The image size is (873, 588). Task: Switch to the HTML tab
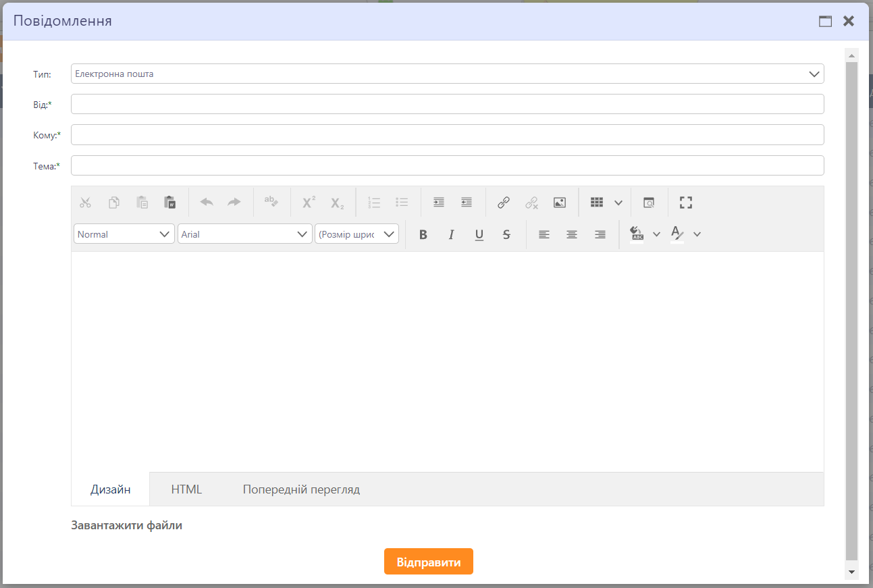point(186,489)
